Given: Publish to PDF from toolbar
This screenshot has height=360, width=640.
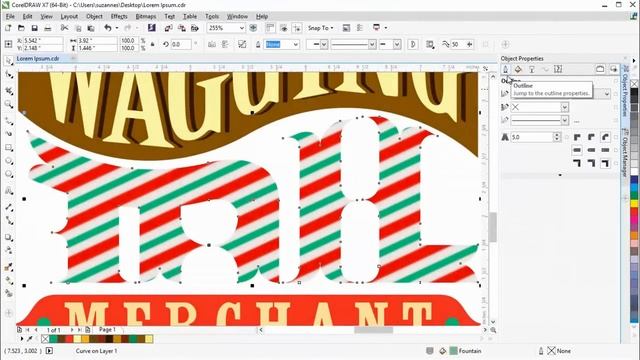Looking at the screenshot, I should coord(195,28).
